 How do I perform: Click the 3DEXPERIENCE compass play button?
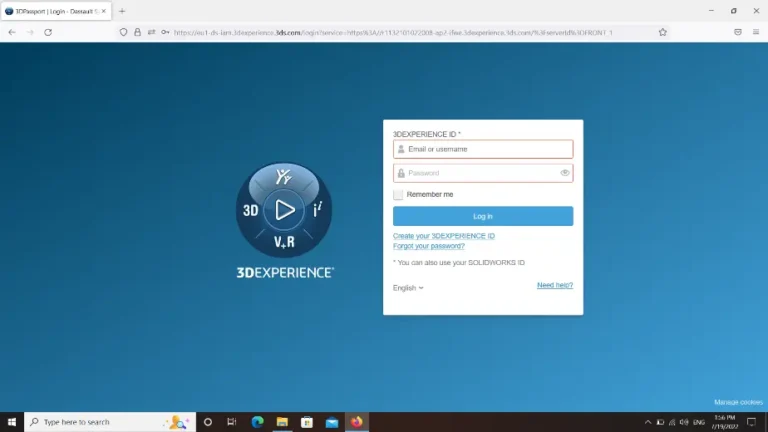(x=284, y=210)
